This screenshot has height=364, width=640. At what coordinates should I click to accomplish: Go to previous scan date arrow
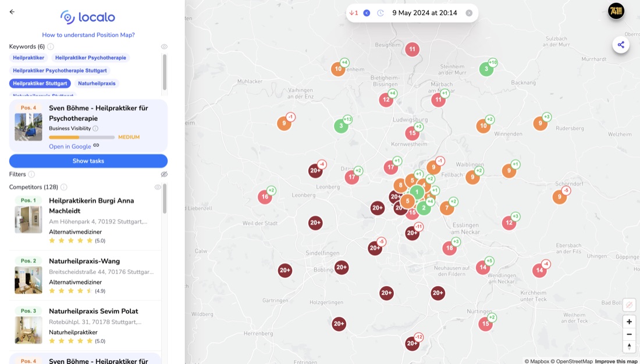pyautogui.click(x=367, y=13)
